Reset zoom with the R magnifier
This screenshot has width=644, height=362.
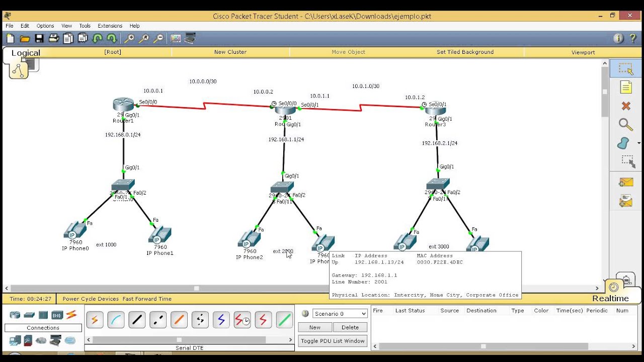[144, 39]
